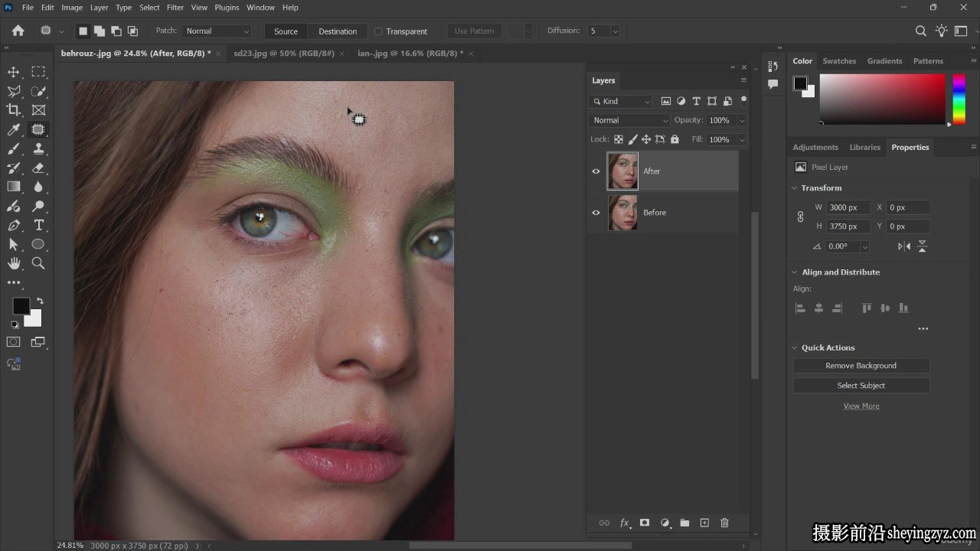Select the Eraser tool

coord(38,168)
